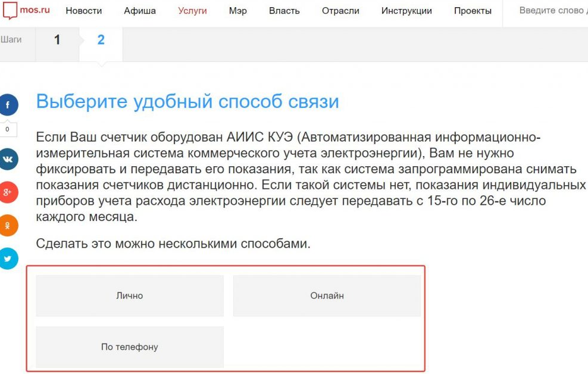Choose the Онлайн option
Image resolution: width=588 pixels, height=374 pixels.
327,295
